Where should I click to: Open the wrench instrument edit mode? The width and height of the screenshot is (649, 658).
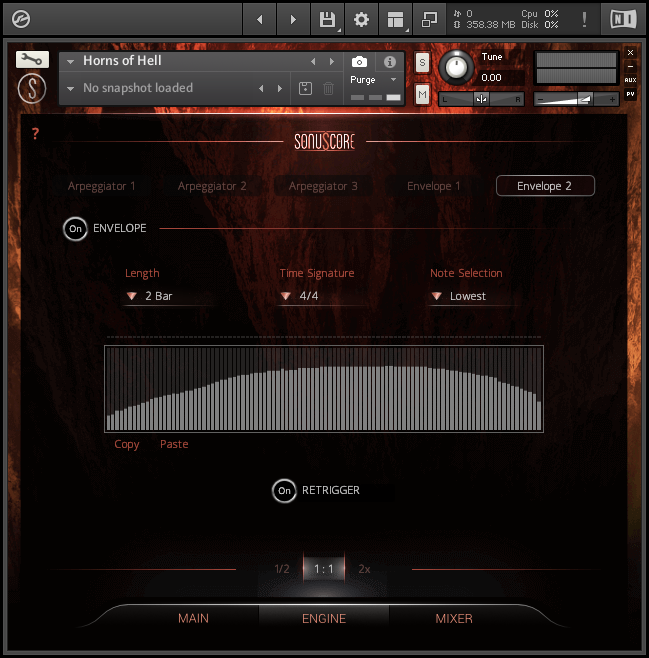32,60
